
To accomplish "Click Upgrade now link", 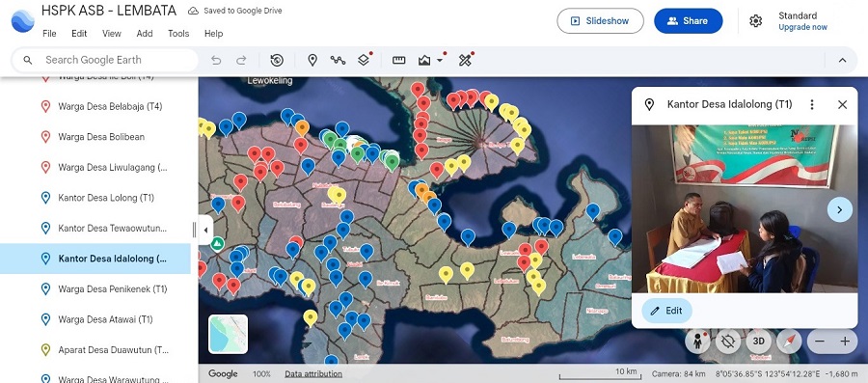I will (x=802, y=27).
